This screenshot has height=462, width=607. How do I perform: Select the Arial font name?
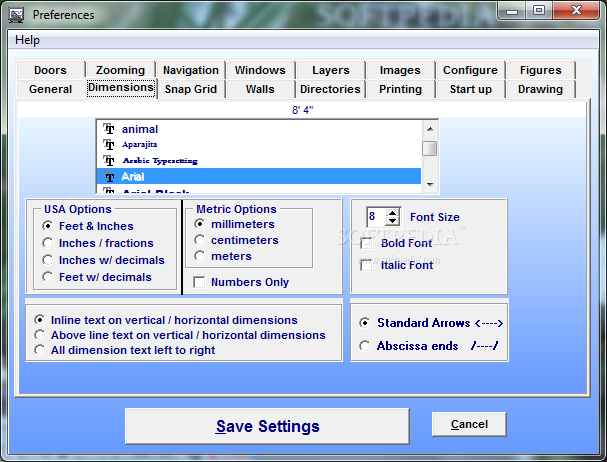(133, 177)
